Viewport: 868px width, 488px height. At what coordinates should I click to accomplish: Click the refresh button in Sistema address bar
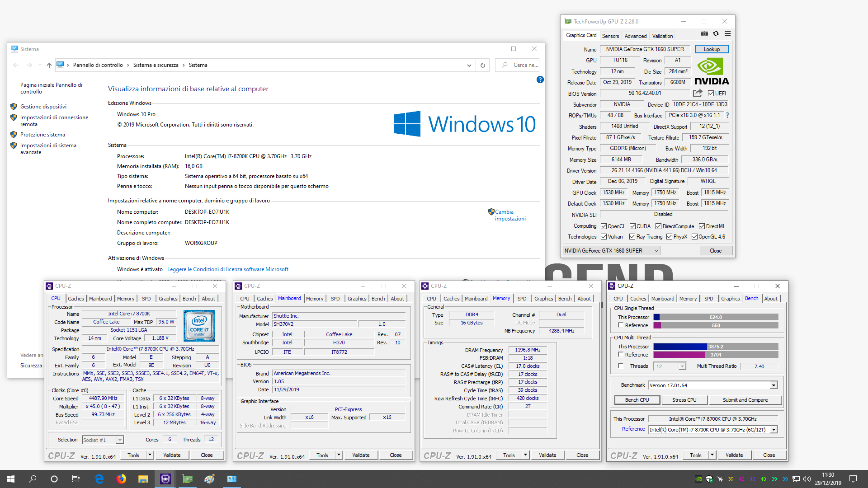coord(482,65)
